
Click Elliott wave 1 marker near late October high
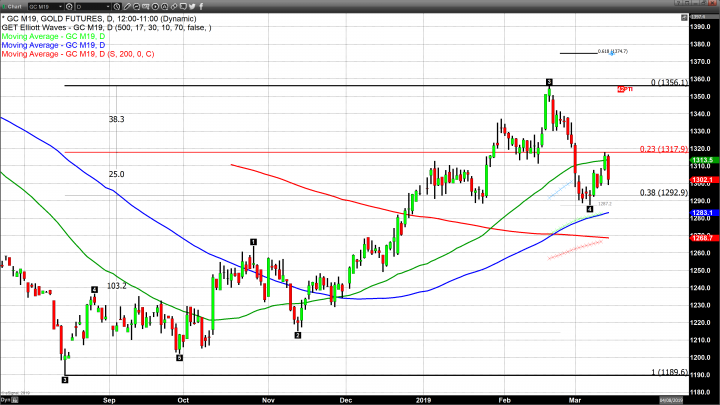pos(253,242)
